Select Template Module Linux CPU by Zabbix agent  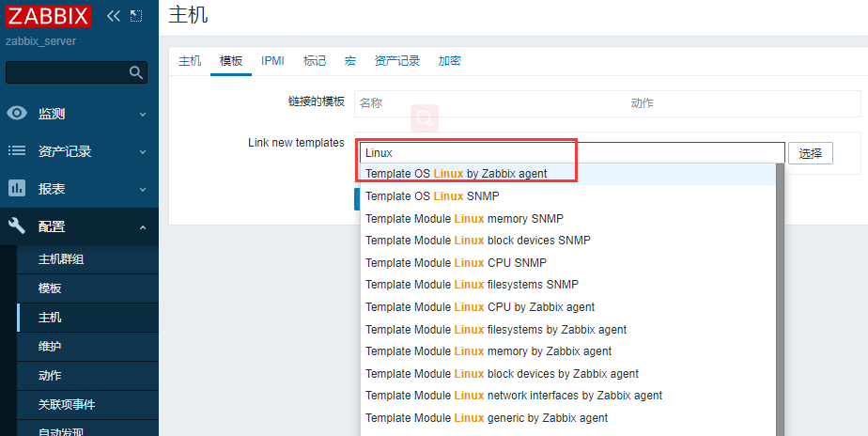[568, 307]
